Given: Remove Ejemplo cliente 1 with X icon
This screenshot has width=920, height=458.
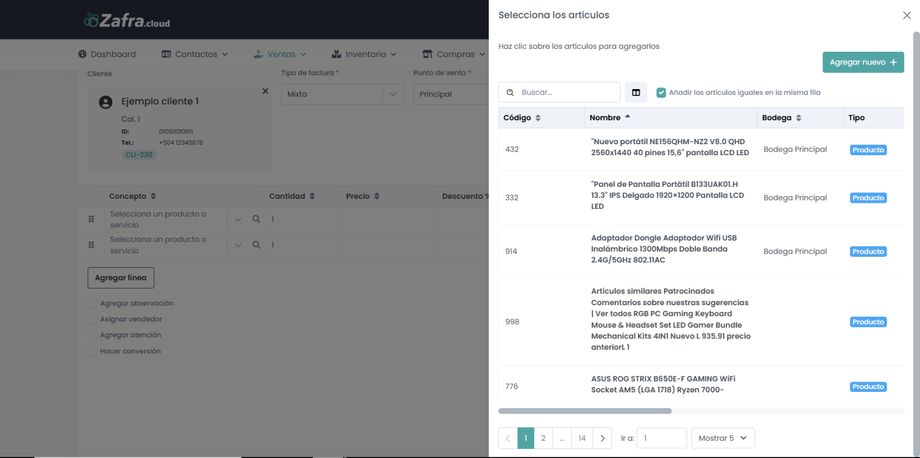Looking at the screenshot, I should pyautogui.click(x=265, y=91).
